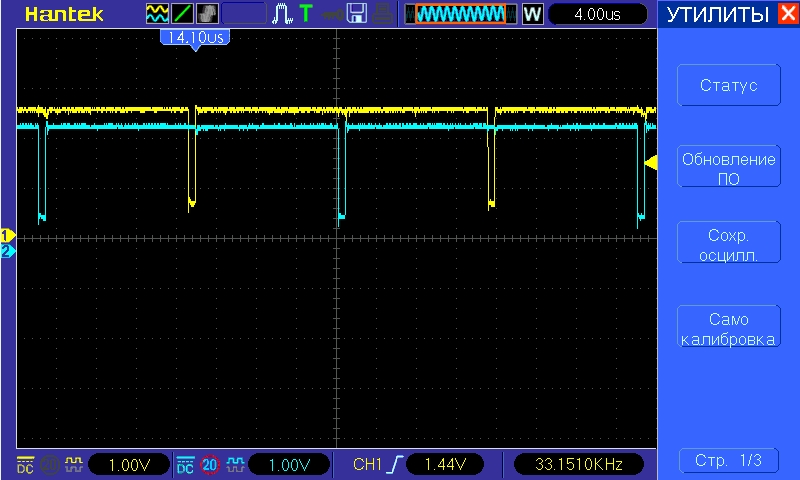This screenshot has width=800, height=480.
Task: Click the 14.10us horizontal trigger position marker
Action: [194, 37]
